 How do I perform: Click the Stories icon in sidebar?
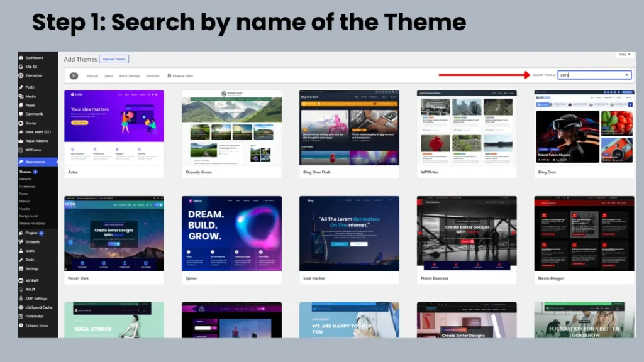pyautogui.click(x=21, y=123)
